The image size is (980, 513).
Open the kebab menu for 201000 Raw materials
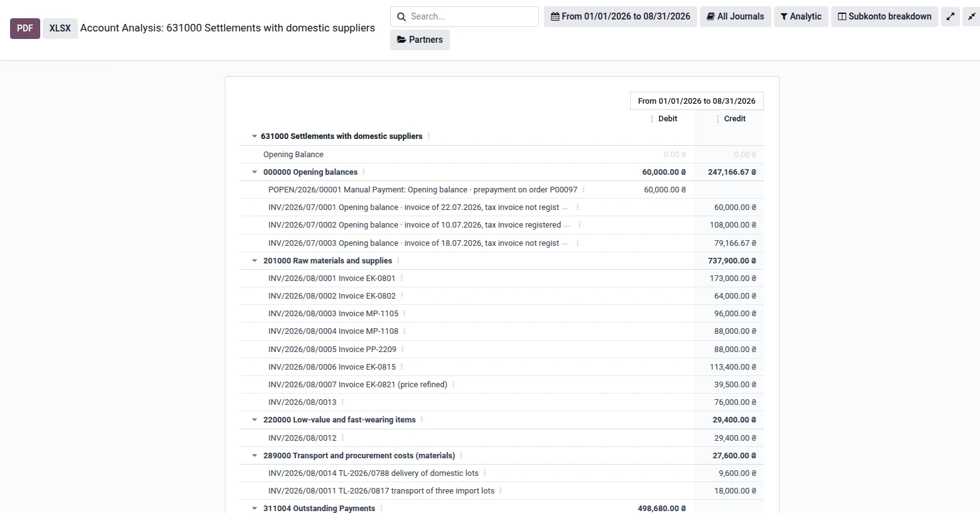pyautogui.click(x=398, y=261)
